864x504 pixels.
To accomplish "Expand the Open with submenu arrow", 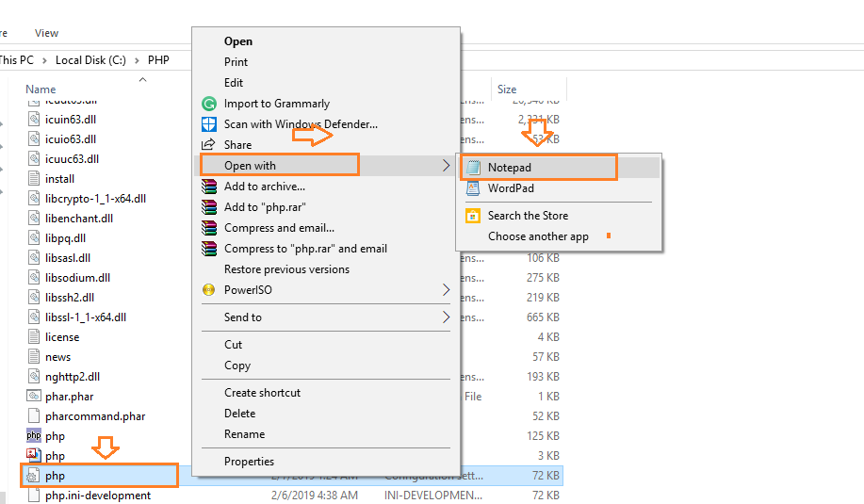I will click(446, 166).
